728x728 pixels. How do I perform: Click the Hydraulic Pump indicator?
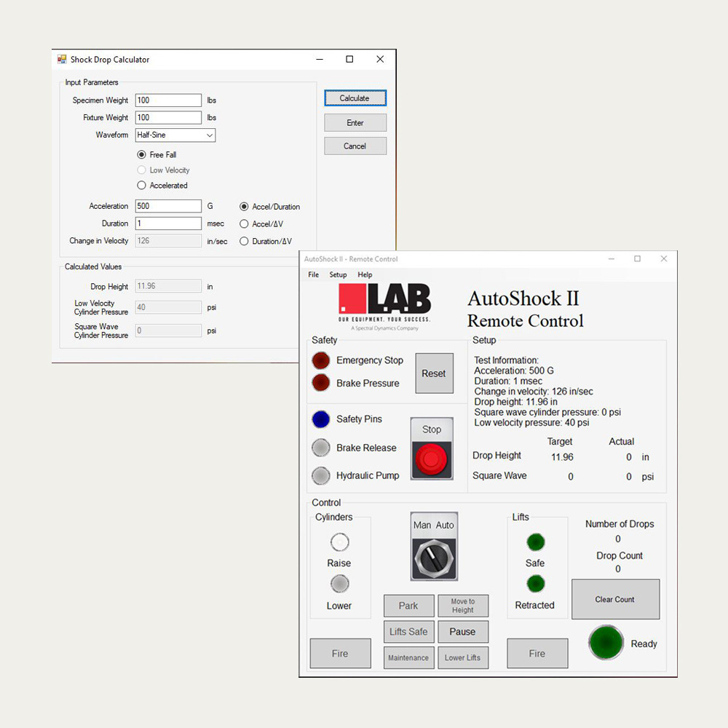pyautogui.click(x=321, y=475)
